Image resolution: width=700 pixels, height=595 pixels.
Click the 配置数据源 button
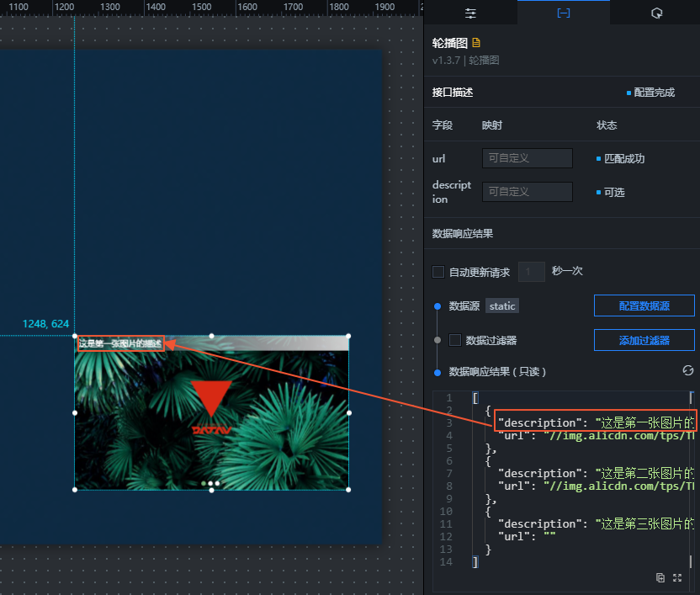coord(644,305)
